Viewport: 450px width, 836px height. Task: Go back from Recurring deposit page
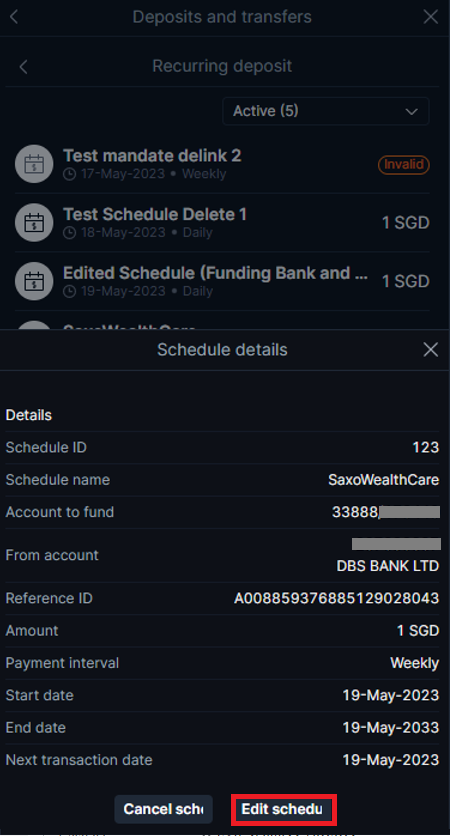click(23, 67)
